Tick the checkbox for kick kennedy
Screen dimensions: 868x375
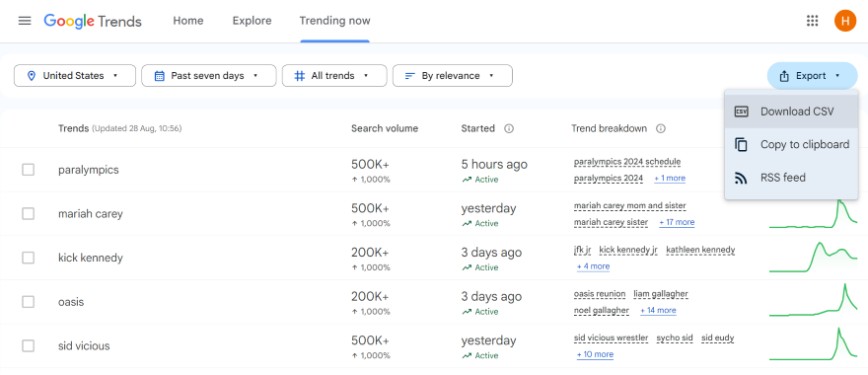[x=29, y=258]
